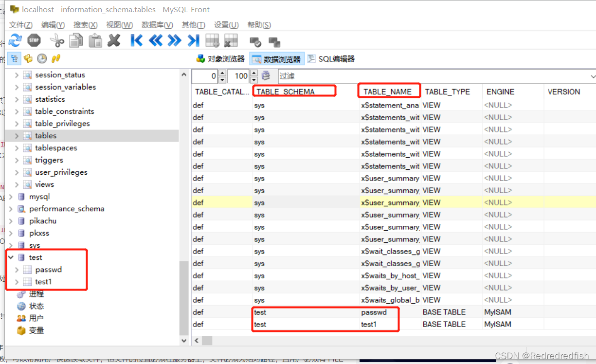Image resolution: width=596 pixels, height=364 pixels.
Task: Expand the performance_schema database node
Action: pyautogui.click(x=11, y=209)
